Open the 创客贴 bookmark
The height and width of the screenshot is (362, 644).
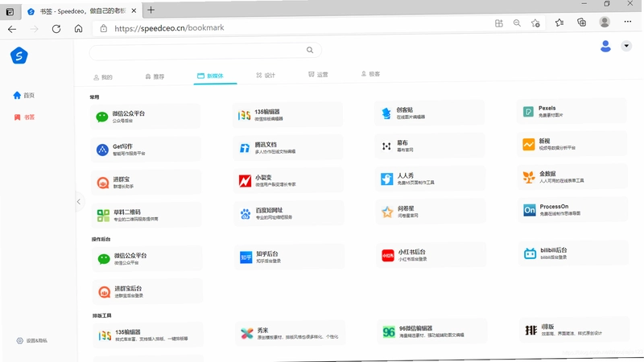point(430,113)
